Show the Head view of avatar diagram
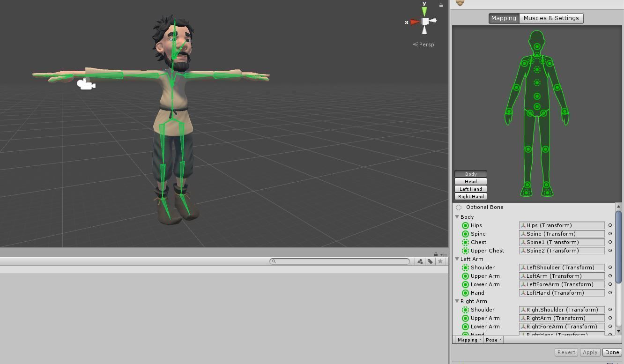The width and height of the screenshot is (624, 364). (x=471, y=181)
